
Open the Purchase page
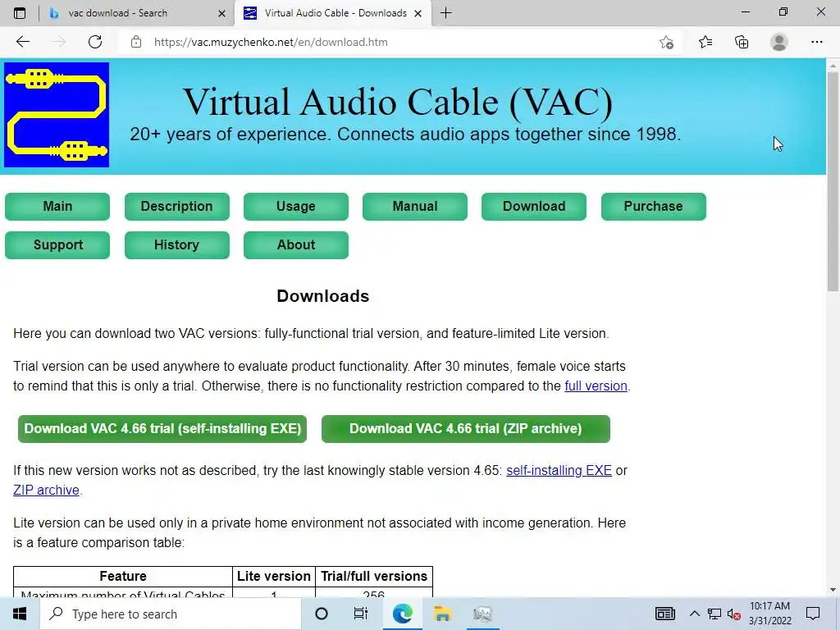pos(654,206)
